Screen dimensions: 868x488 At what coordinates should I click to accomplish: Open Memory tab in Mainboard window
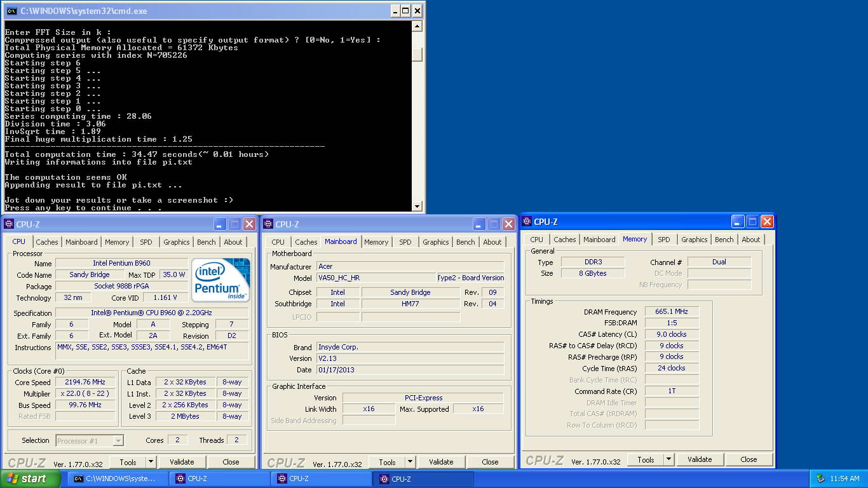pos(376,242)
